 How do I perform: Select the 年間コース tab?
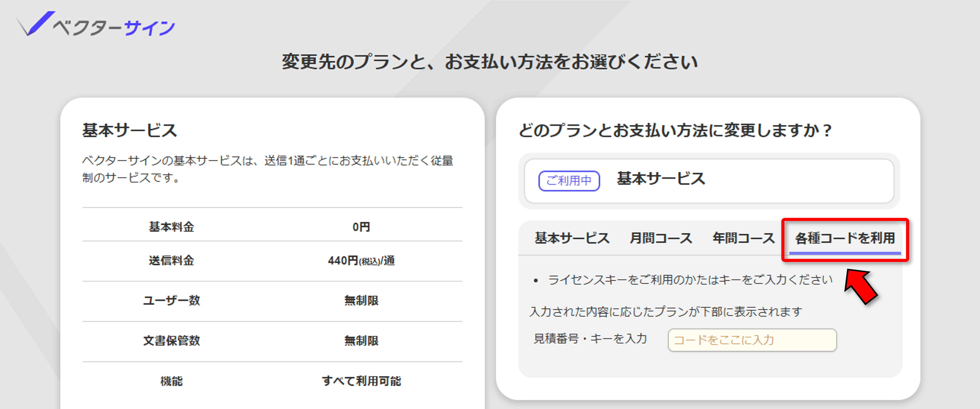[x=743, y=238]
